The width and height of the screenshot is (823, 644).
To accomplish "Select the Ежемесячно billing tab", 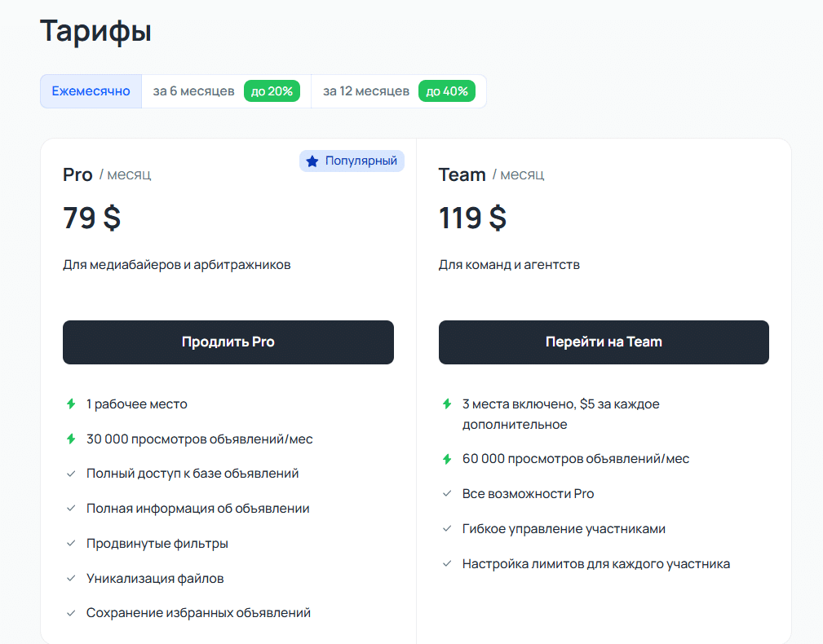I will point(91,91).
